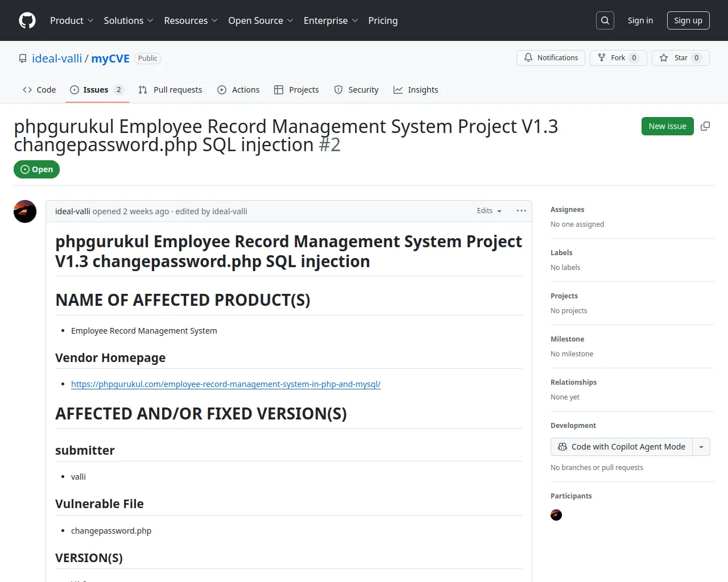Switch to the Pull requests tab
The width and height of the screenshot is (728, 582).
tap(170, 90)
